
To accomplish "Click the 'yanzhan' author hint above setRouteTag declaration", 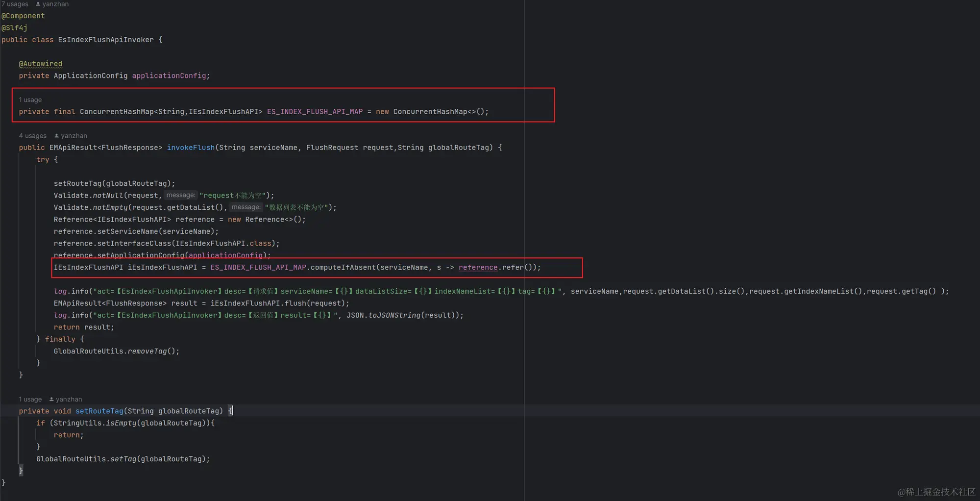I will 69,399.
